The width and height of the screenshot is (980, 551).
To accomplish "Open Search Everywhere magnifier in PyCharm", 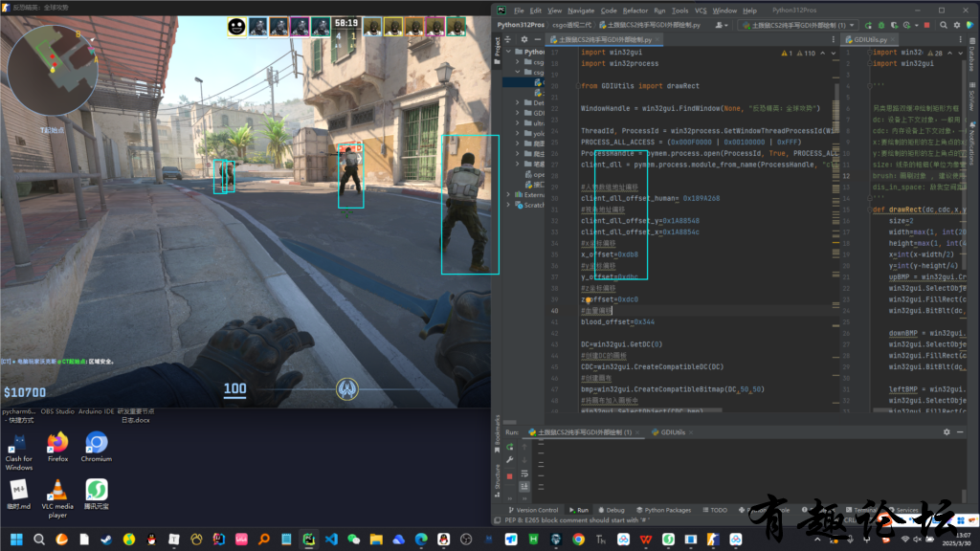I will click(943, 25).
